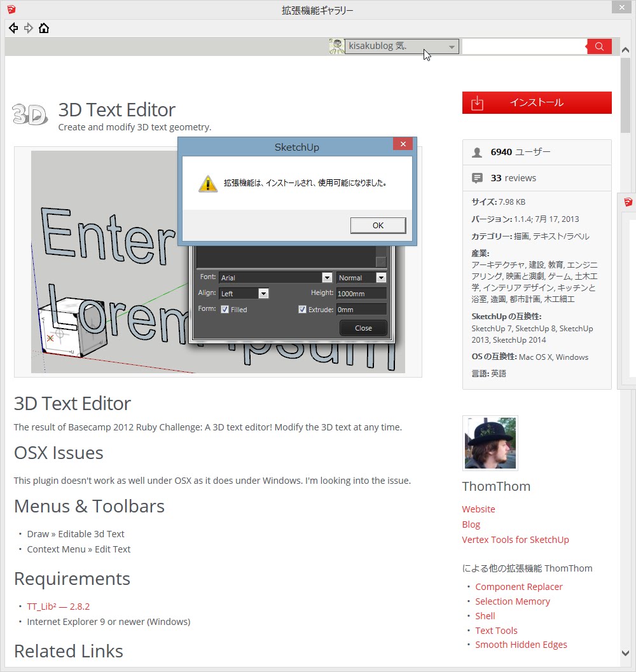Go to the gallery home icon
This screenshot has height=672, width=636.
point(44,28)
